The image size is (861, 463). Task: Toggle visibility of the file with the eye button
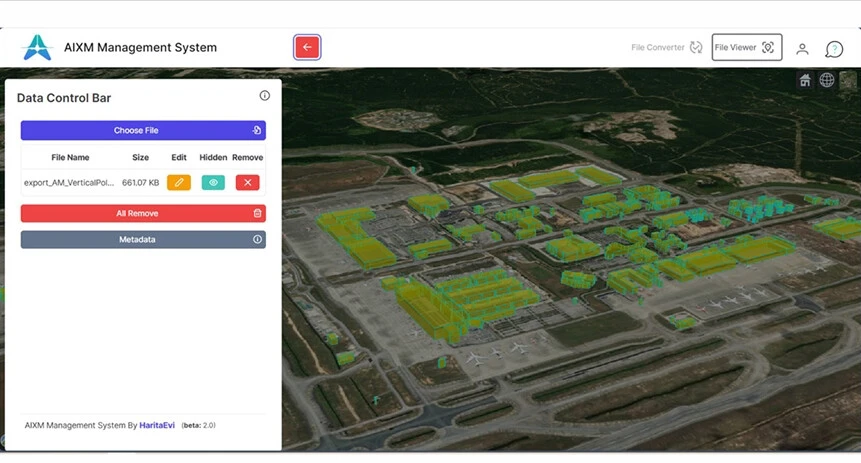[213, 182]
